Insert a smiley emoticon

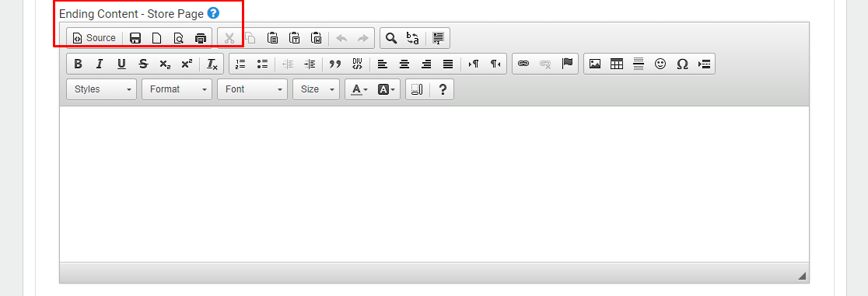tap(660, 64)
